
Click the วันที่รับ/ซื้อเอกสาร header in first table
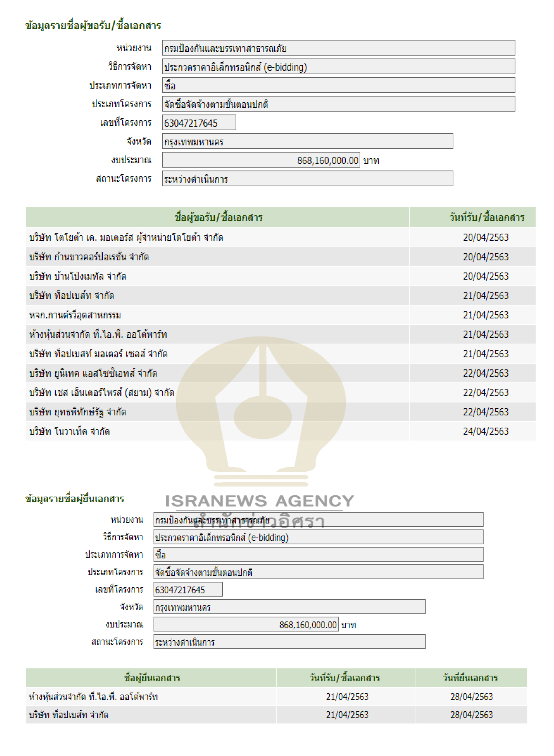pyautogui.click(x=487, y=217)
